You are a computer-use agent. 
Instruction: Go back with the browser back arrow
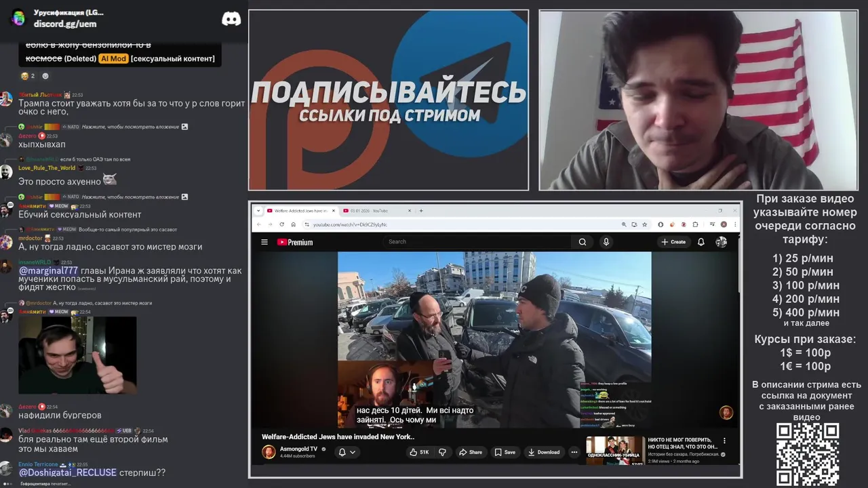coord(259,224)
